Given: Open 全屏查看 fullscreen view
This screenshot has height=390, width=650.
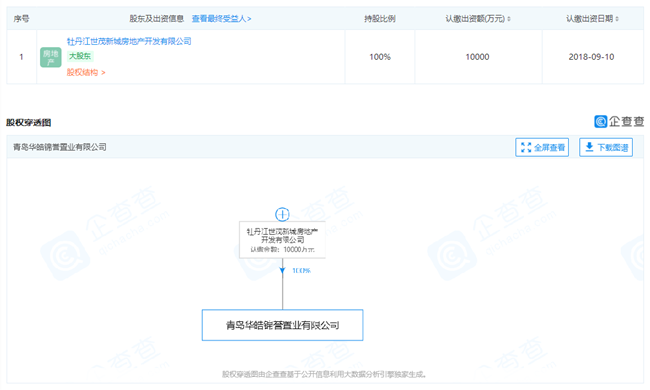Looking at the screenshot, I should 542,147.
